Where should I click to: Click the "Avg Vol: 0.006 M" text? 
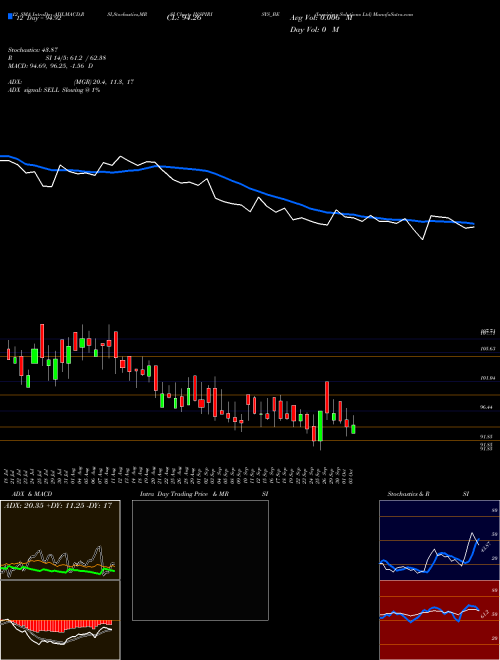pos(322,18)
